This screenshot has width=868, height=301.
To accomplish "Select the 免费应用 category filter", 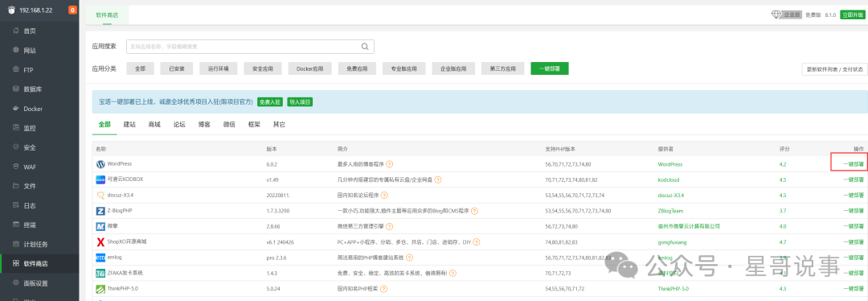I will click(x=357, y=68).
